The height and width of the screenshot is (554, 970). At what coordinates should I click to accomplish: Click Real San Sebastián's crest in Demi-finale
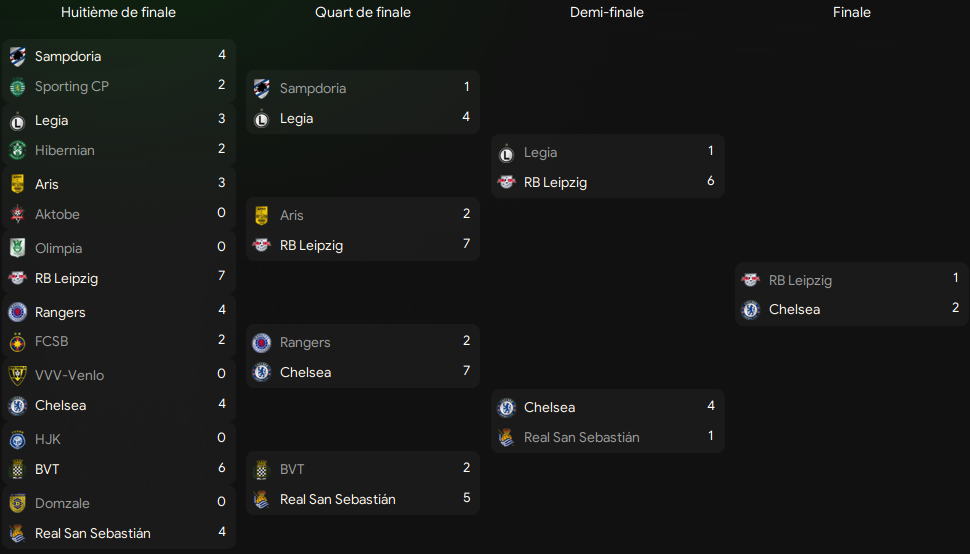(x=506, y=437)
